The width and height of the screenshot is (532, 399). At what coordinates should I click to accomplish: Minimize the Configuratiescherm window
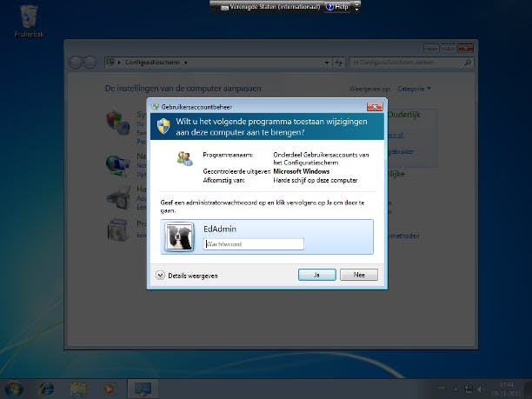click(431, 48)
